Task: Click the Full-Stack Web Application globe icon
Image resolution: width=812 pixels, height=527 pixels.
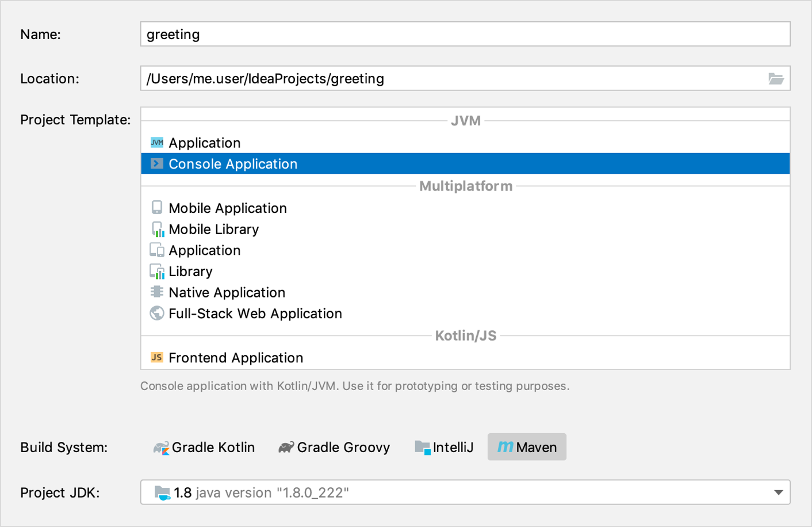Action: (x=156, y=313)
